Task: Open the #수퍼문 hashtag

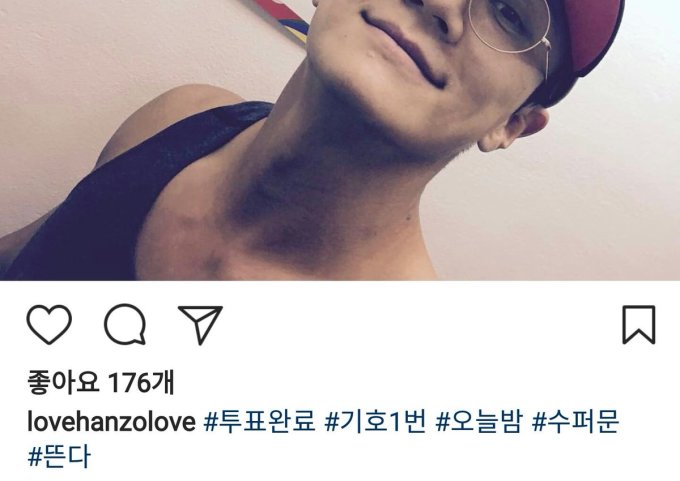Action: coord(575,421)
